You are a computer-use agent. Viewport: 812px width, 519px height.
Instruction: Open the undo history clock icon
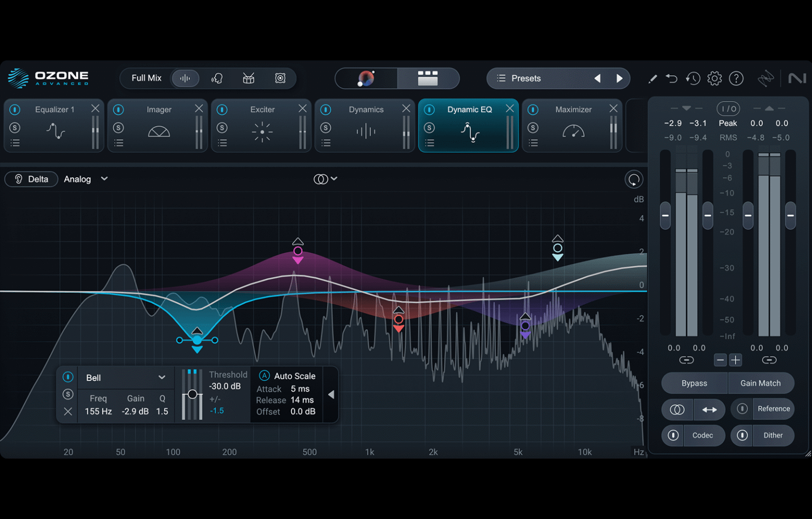(693, 78)
